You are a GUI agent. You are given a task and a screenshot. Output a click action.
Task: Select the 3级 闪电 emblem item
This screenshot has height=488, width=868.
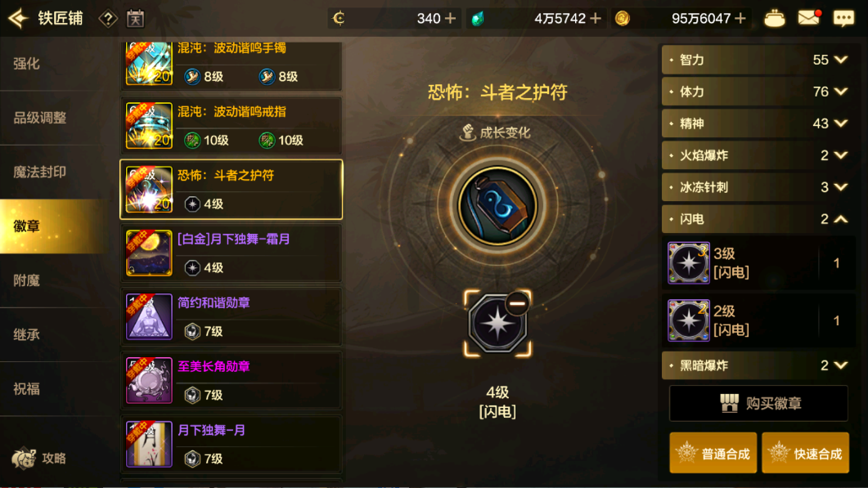[758, 263]
